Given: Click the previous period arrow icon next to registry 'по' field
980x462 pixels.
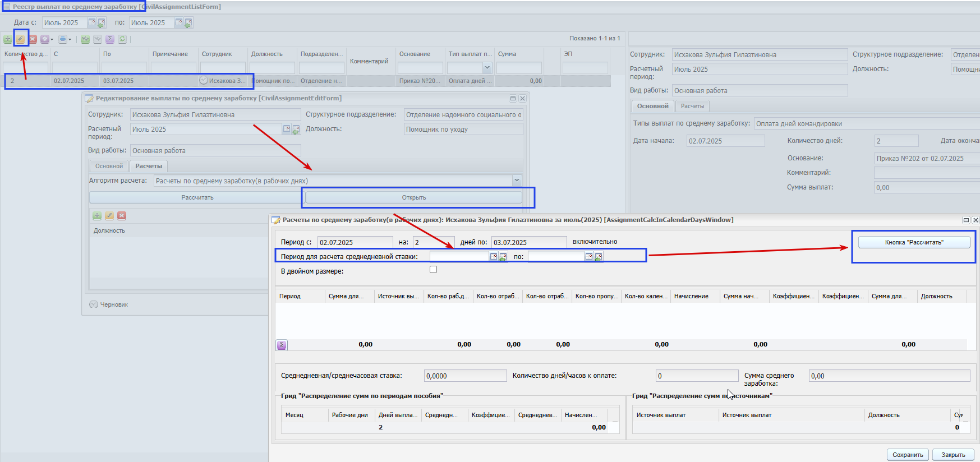Looking at the screenshot, I should click(188, 23).
